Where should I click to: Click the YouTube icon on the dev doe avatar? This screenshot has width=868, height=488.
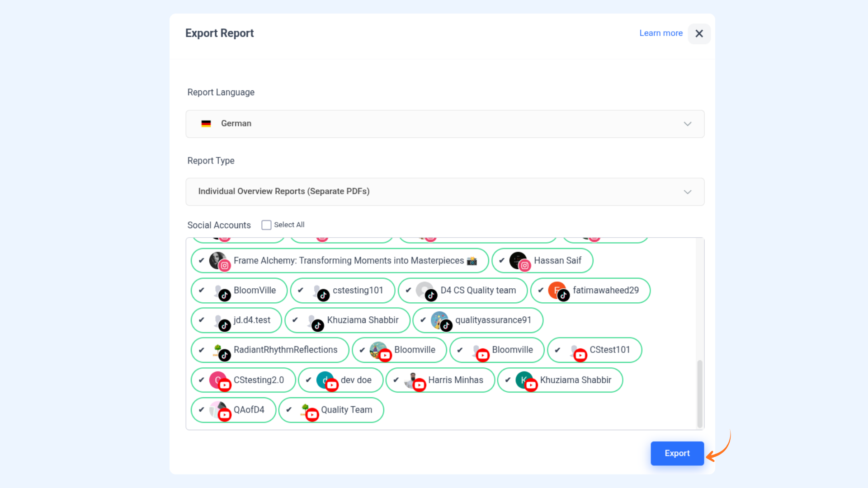tap(332, 385)
